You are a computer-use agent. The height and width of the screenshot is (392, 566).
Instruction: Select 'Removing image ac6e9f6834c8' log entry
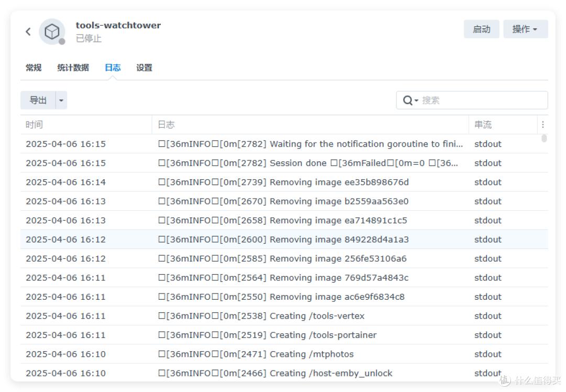tap(284, 297)
